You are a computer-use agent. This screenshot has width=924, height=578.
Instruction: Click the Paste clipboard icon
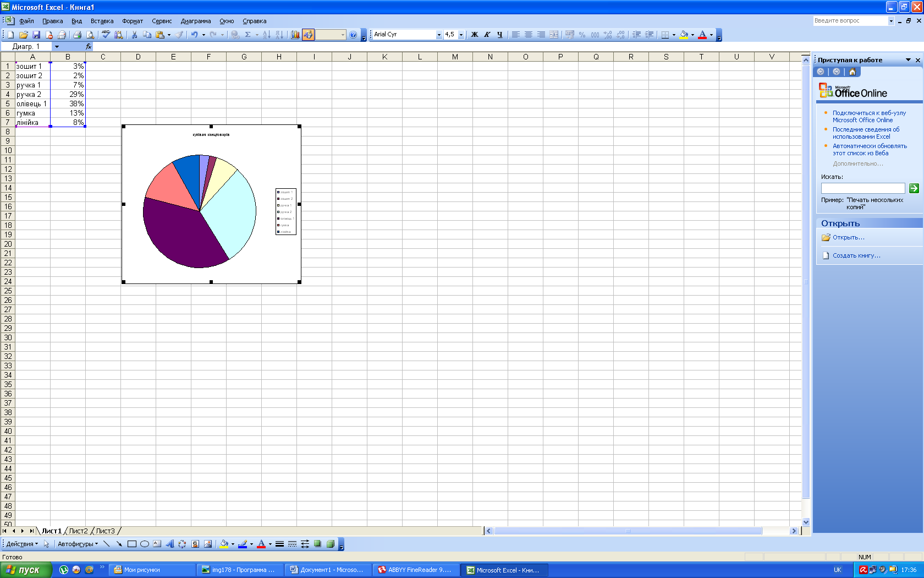click(160, 35)
